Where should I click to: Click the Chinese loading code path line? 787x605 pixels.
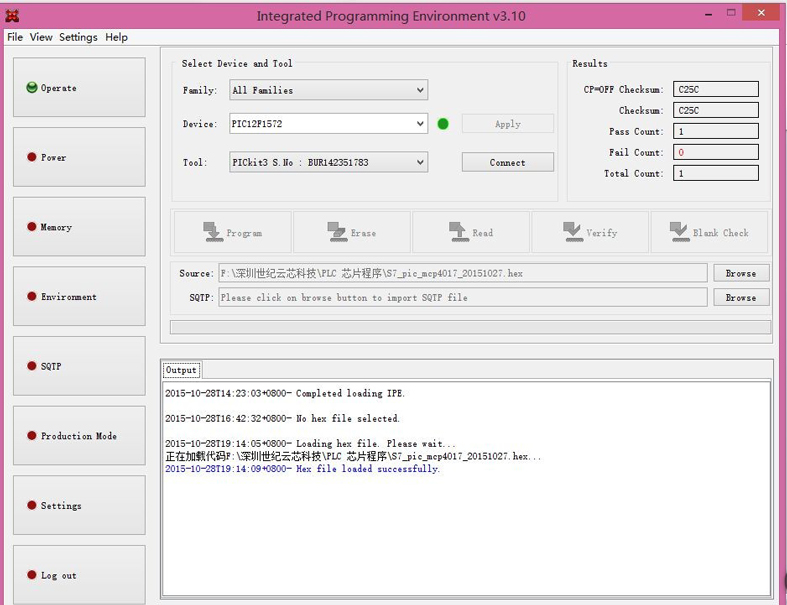point(353,456)
